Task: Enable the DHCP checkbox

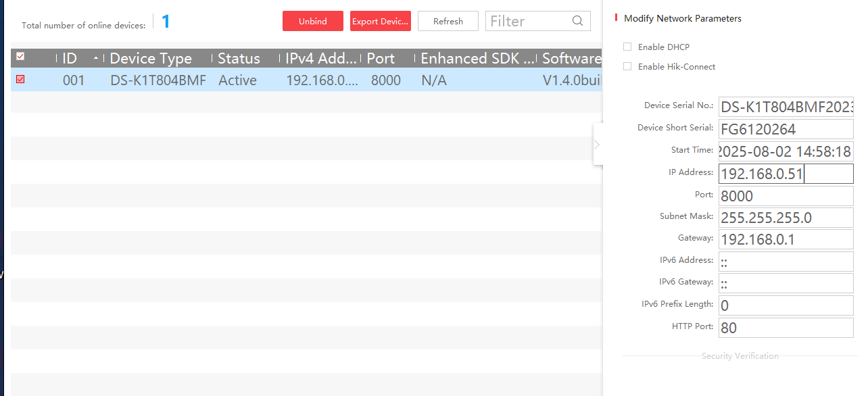Action: pos(627,47)
